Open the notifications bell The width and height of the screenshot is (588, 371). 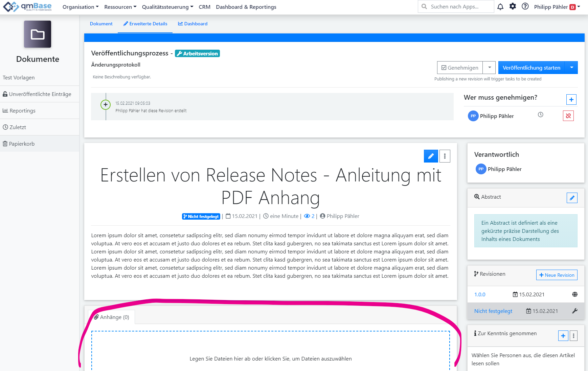(x=500, y=7)
